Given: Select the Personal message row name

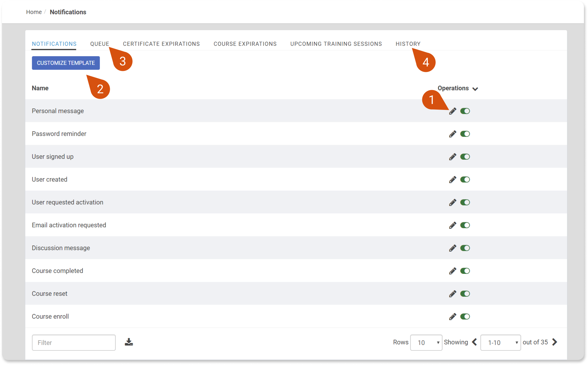Looking at the screenshot, I should point(58,111).
